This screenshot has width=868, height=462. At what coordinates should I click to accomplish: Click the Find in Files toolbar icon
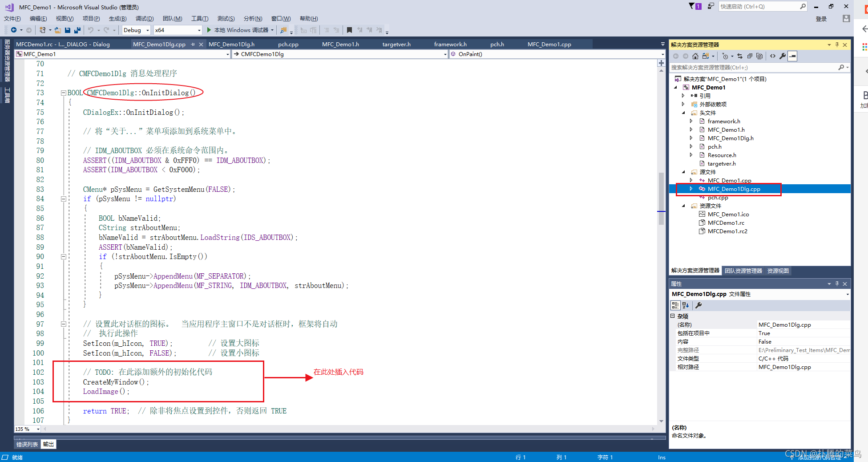pos(283,30)
